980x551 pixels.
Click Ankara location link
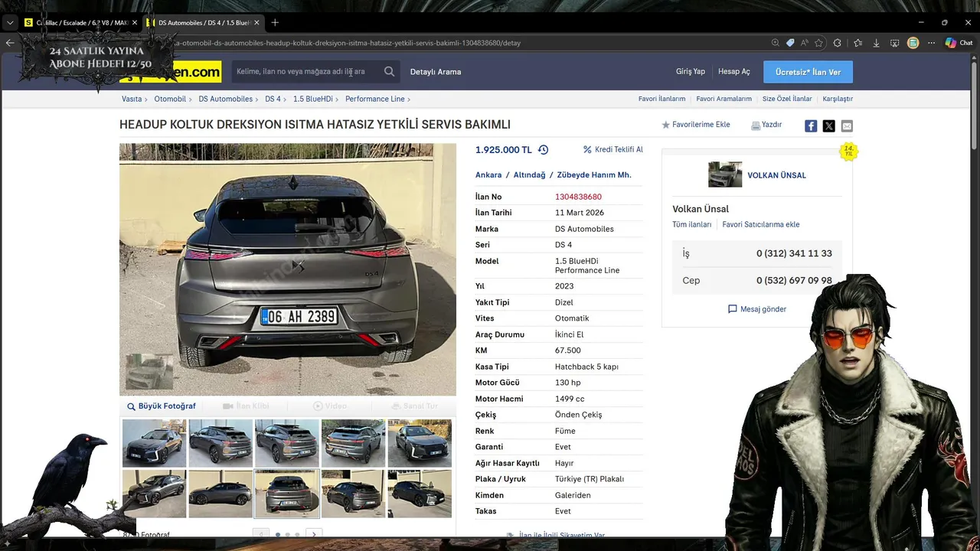coord(488,175)
